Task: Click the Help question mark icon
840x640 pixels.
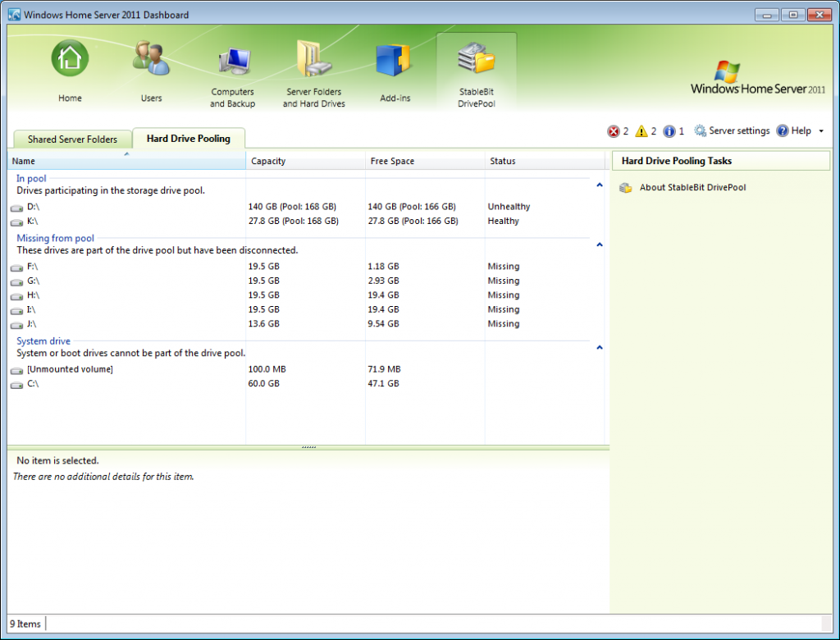Action: click(x=783, y=130)
